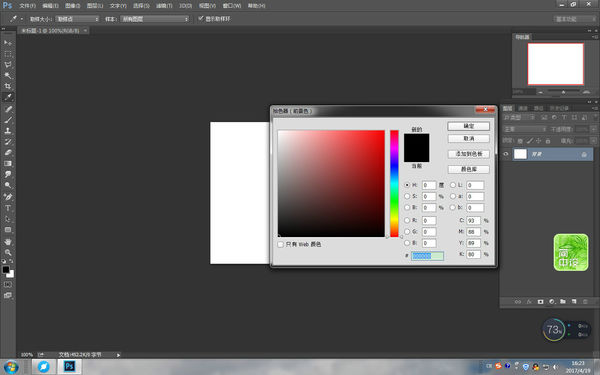
Task: Select the Rectangle shape tool
Action: tap(8, 230)
